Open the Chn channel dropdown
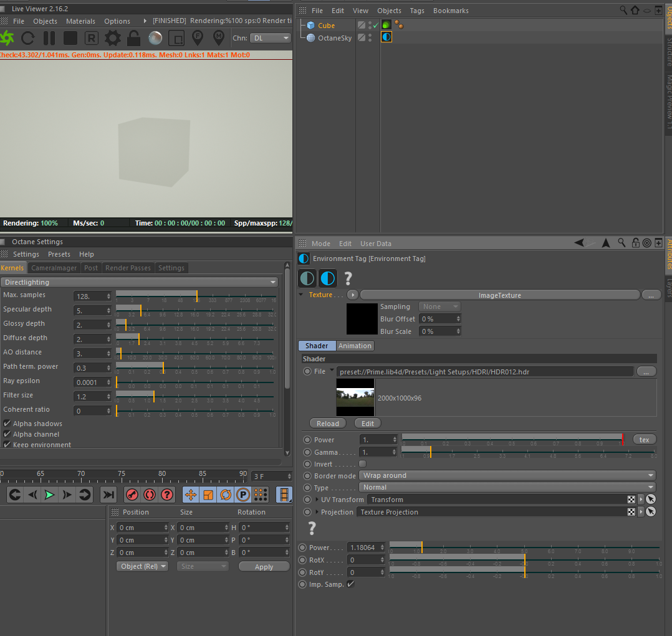This screenshot has height=636, width=672. [x=270, y=38]
